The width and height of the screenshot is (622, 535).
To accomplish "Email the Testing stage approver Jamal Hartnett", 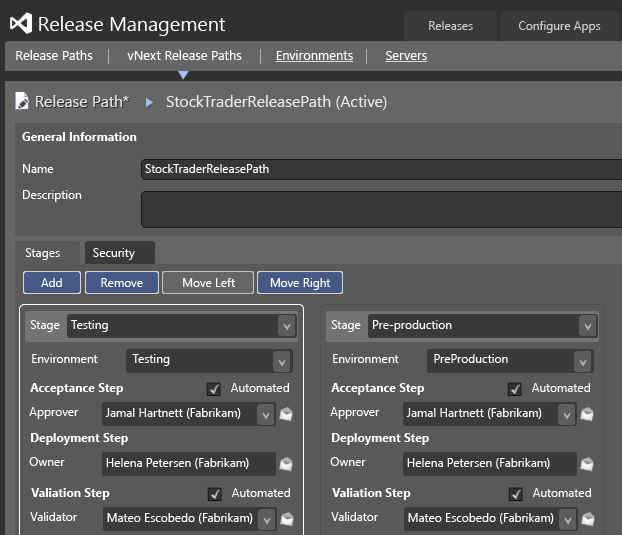I will pyautogui.click(x=286, y=414).
